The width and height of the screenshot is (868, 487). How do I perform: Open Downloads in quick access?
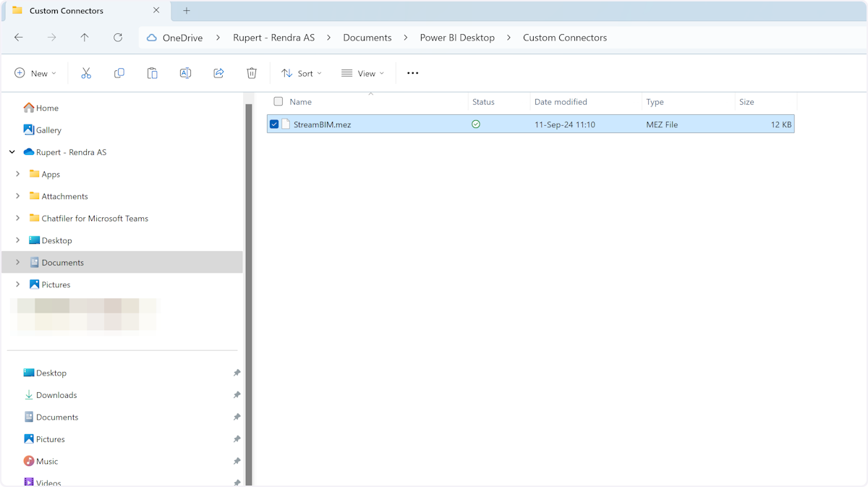click(x=51, y=395)
